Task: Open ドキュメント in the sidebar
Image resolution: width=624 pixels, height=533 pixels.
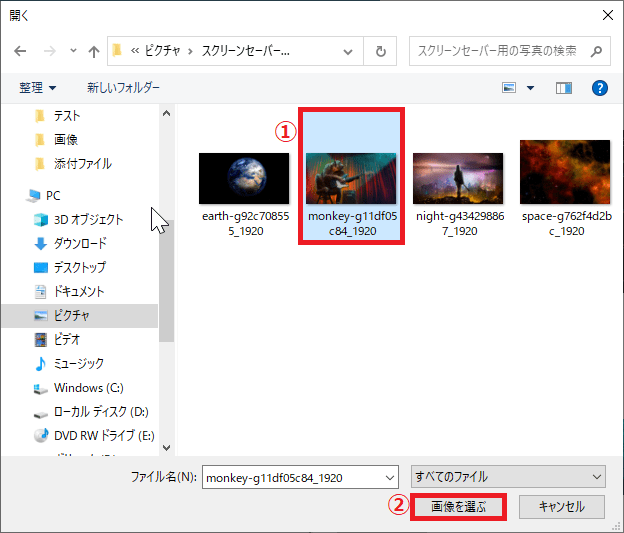Action: pos(79,292)
